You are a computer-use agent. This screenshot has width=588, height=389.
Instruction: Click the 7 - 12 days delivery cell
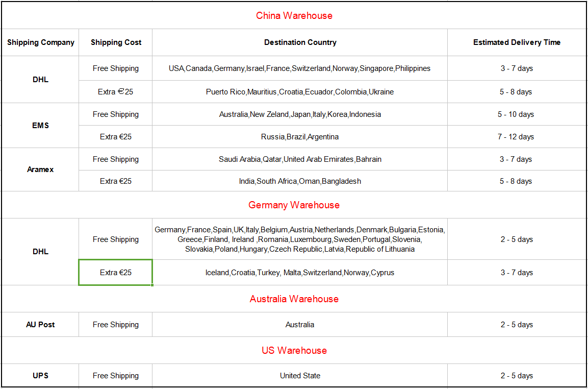tap(517, 137)
